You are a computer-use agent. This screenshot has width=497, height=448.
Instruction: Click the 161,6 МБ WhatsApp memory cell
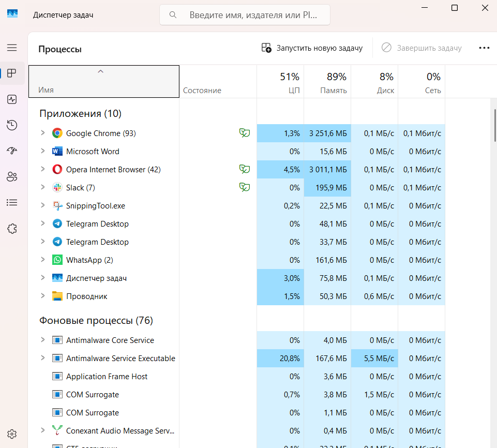click(327, 260)
